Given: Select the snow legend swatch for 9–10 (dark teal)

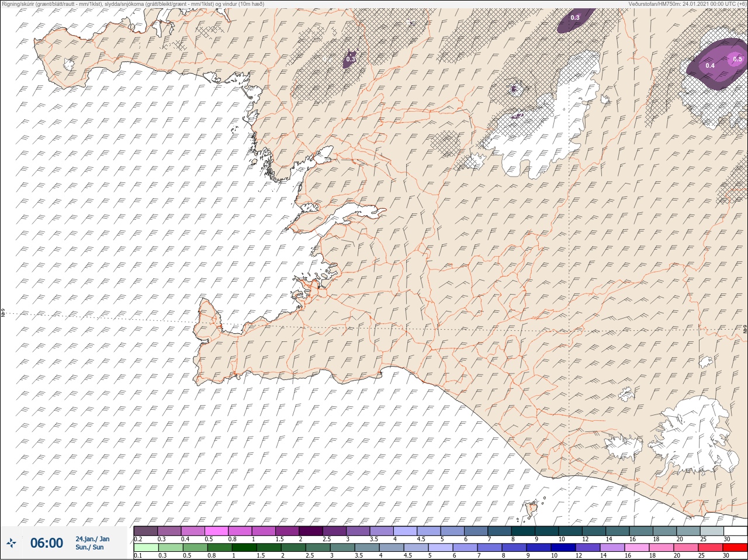Looking at the screenshot, I should coord(547,531).
